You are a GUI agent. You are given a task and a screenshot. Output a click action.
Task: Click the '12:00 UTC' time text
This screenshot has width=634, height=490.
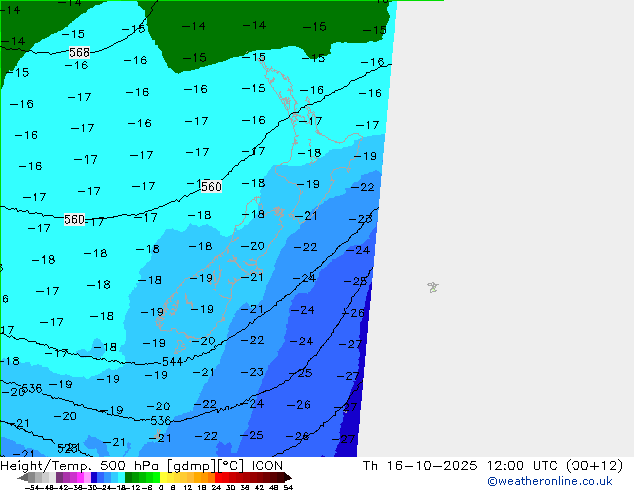[522, 466]
